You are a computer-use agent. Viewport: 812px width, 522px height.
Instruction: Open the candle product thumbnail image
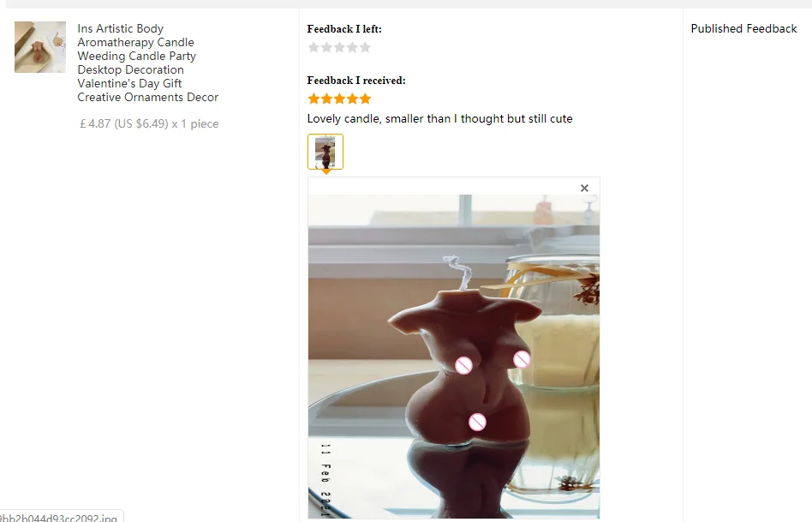pyautogui.click(x=40, y=47)
